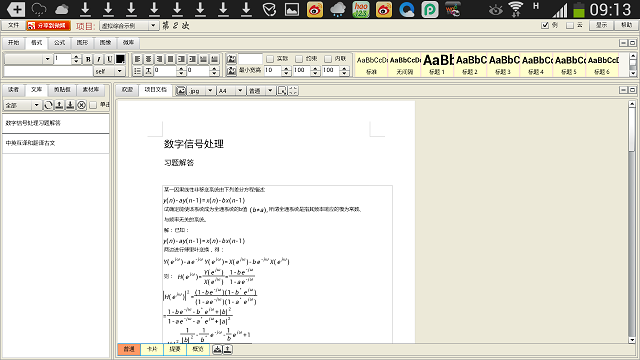Tap the gallery picture icon in status bar
The height and width of the screenshot is (360, 640).
291,9
